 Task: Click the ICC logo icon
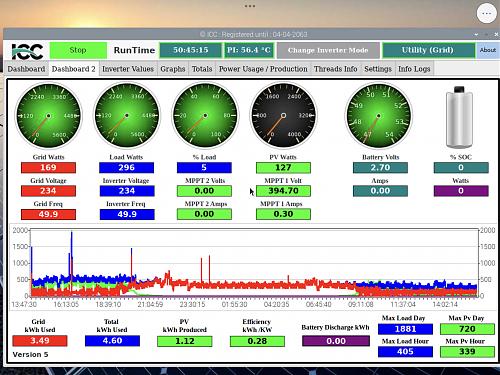27,51
